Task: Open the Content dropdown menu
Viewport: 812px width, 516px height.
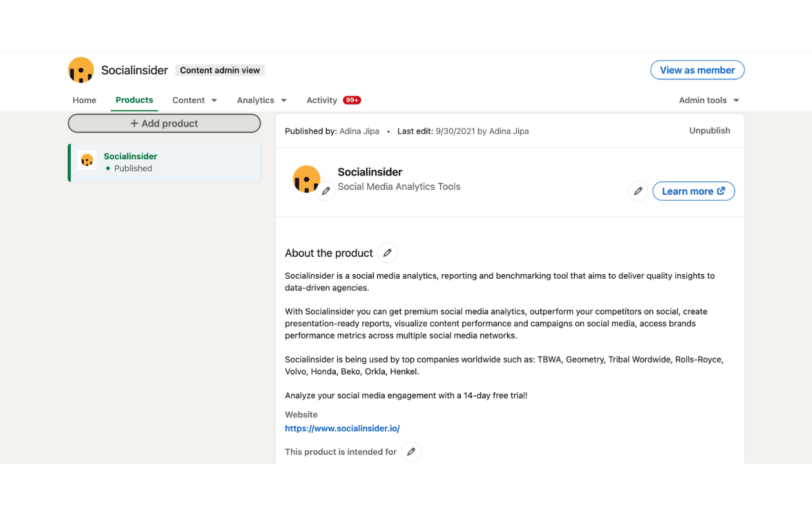Action: tap(195, 100)
